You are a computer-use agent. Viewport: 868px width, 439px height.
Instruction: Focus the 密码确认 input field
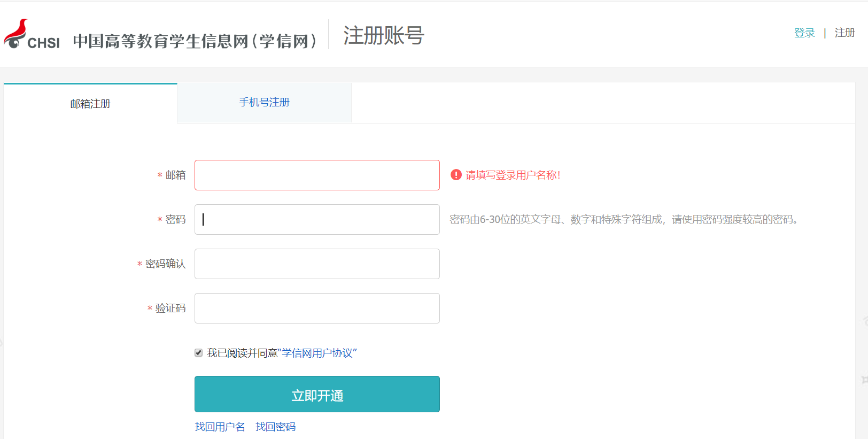(x=317, y=264)
